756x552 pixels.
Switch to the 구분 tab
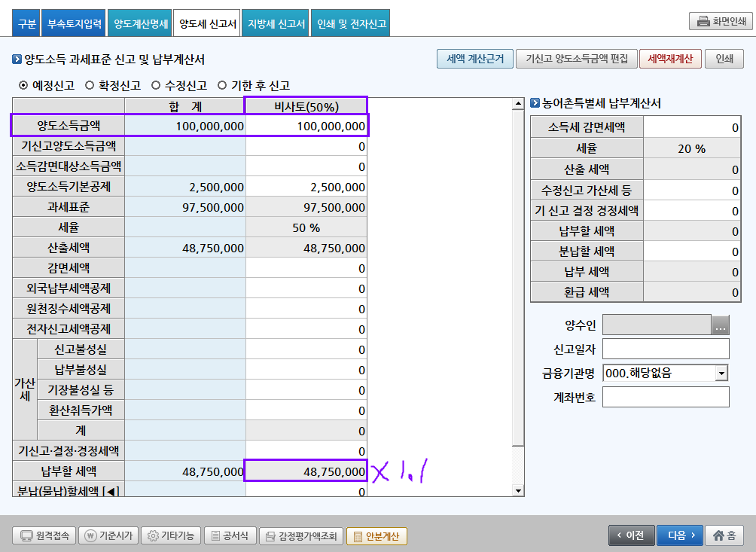pos(26,23)
